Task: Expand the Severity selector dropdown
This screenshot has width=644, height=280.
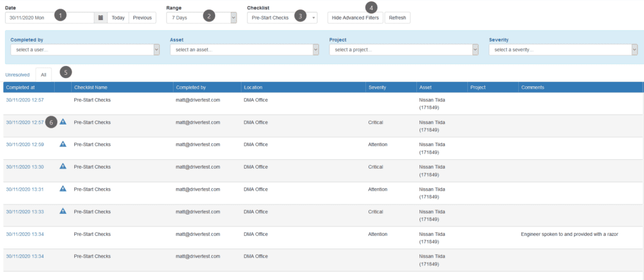Action: click(563, 50)
